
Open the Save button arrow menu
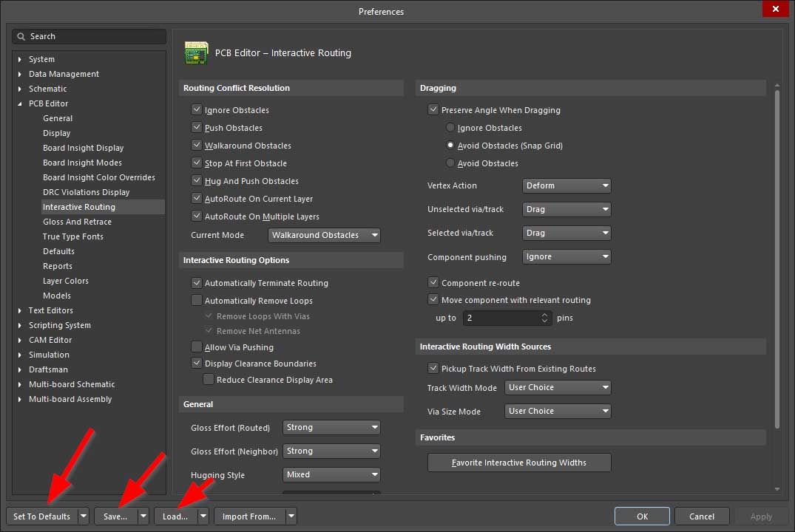[x=143, y=516]
